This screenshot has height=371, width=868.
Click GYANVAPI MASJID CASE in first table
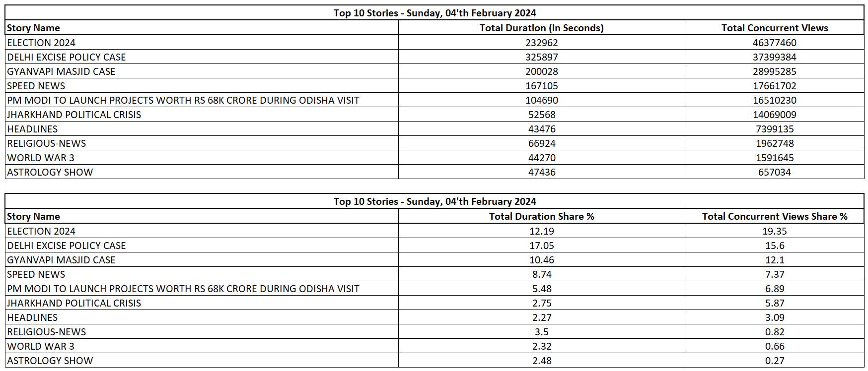pyautogui.click(x=61, y=71)
